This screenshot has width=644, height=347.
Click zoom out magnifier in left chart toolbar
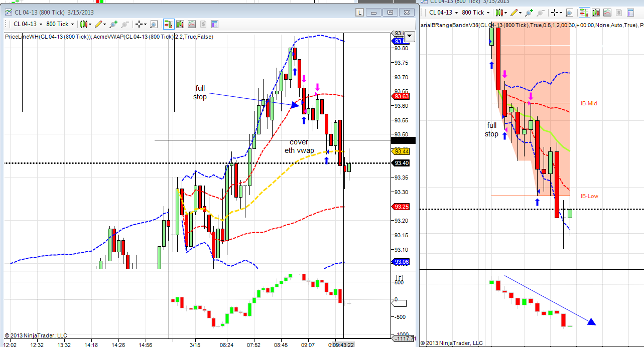(x=125, y=24)
